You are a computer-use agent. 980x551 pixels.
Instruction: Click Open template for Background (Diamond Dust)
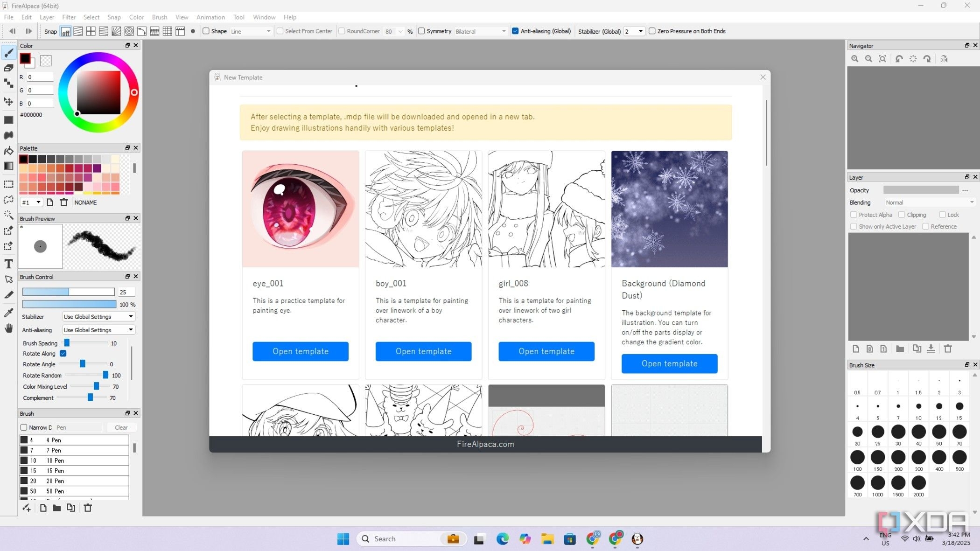[669, 363]
